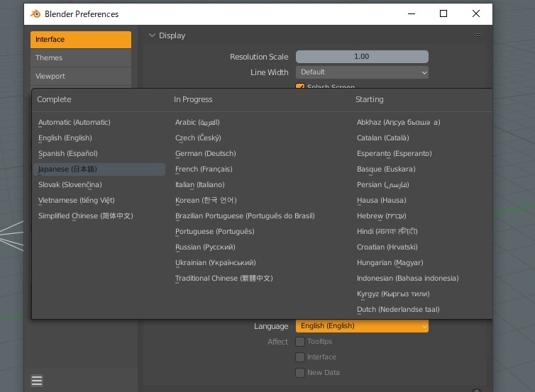Select Hebrew language option
535x392 pixels.
coord(382,216)
